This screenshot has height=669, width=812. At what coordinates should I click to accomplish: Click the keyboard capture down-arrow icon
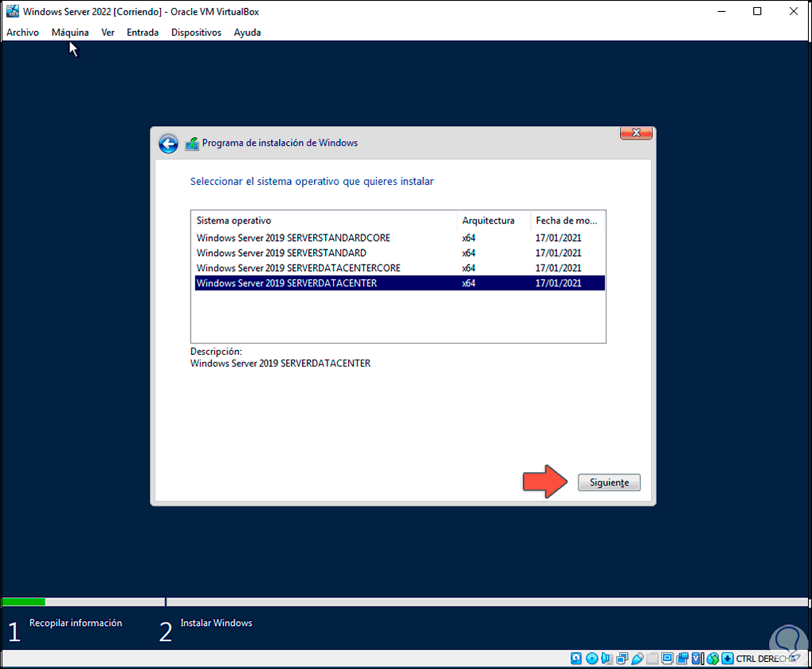728,659
